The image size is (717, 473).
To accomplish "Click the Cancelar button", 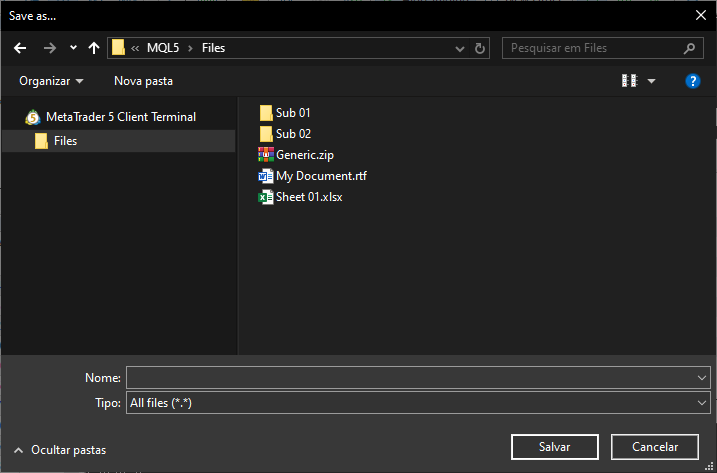I will [x=652, y=447].
